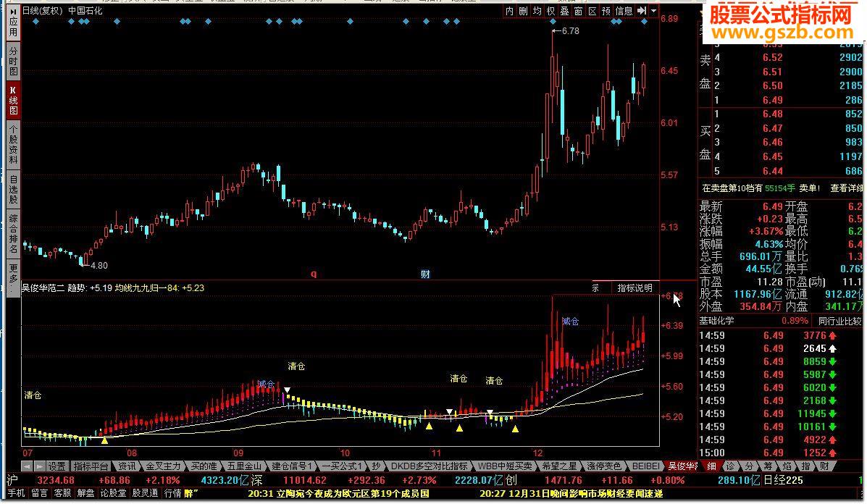Image resolution: width=867 pixels, height=504 pixels.
Task: Click the scroll-left arrow on indicator tab bar
Action: pos(27,466)
